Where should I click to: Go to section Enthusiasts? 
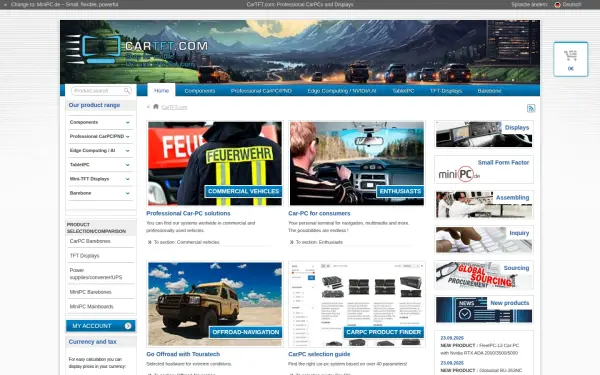[319, 242]
